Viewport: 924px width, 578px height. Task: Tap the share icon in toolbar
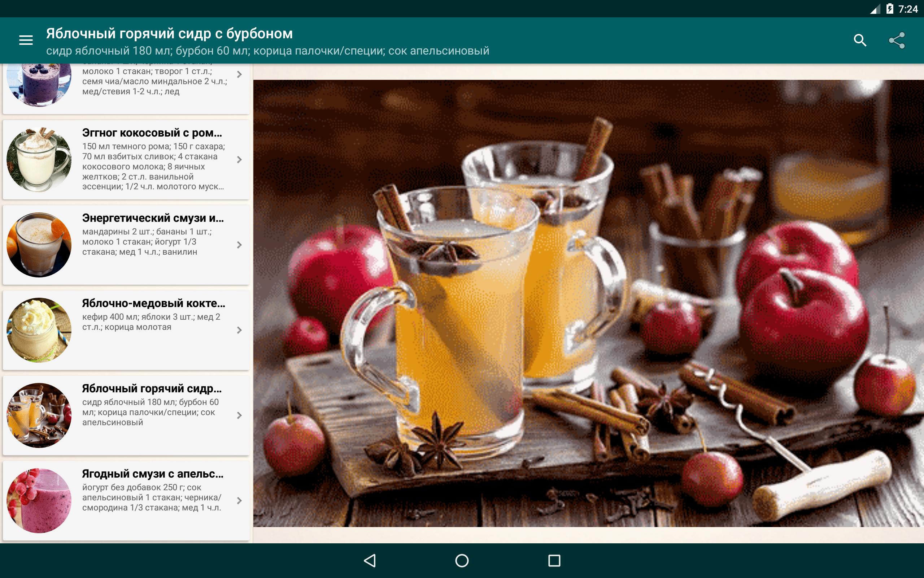click(897, 40)
